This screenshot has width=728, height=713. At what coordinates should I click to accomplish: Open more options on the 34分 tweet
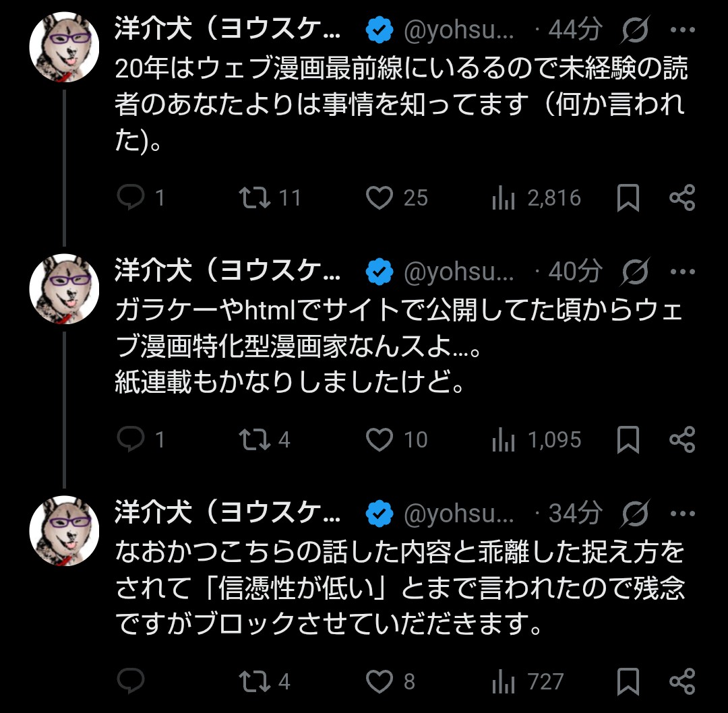[x=684, y=514]
